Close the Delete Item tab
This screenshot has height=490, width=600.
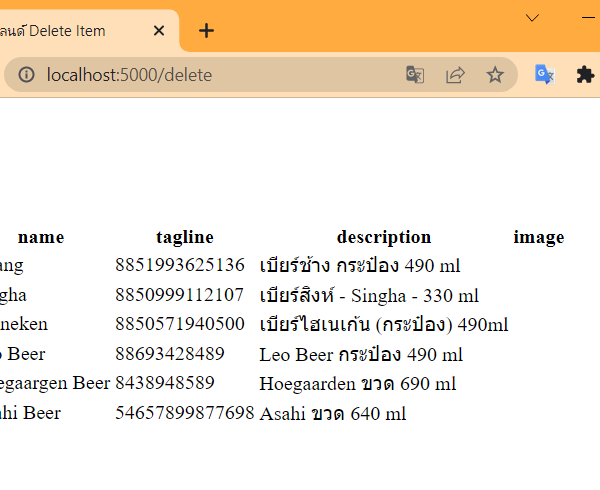159,30
